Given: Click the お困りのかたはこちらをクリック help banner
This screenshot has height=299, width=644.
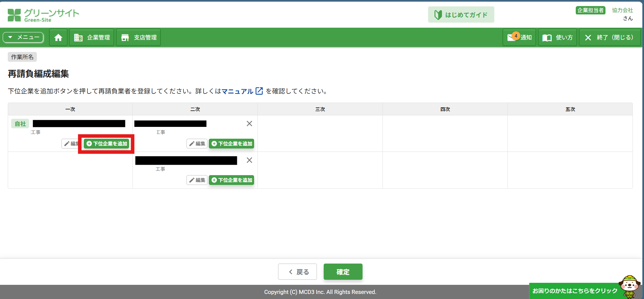Looking at the screenshot, I should pos(575,291).
